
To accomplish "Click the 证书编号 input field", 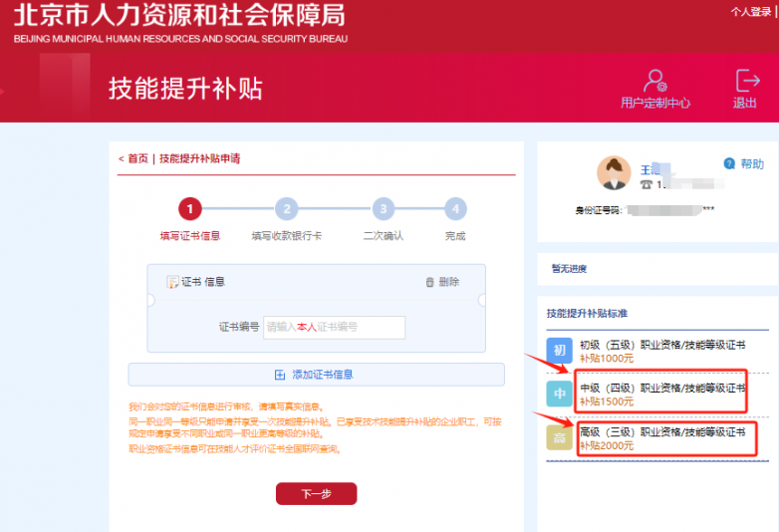I will point(334,327).
